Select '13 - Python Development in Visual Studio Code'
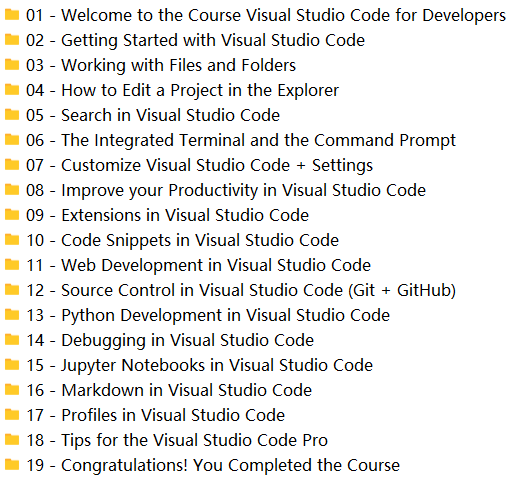525x500 pixels. click(208, 315)
